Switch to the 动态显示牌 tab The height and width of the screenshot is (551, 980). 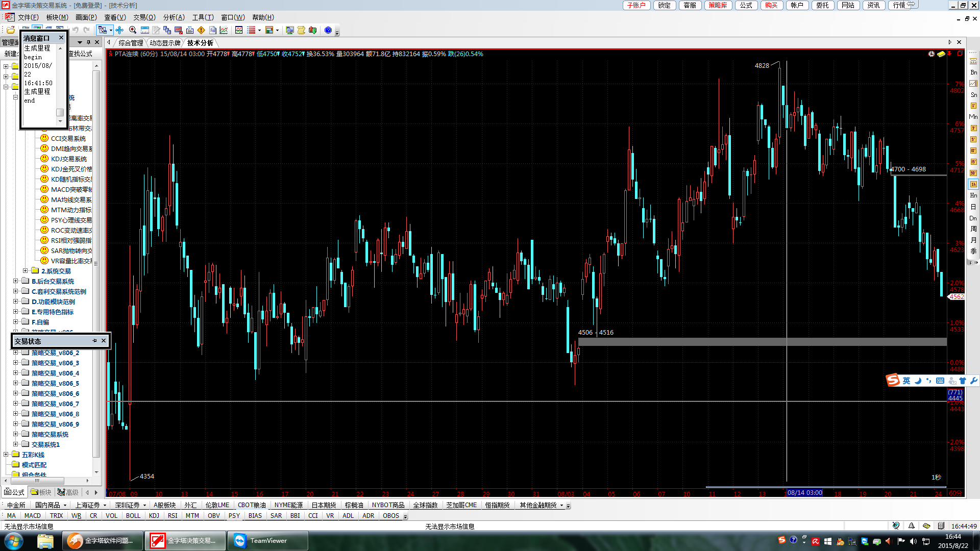[x=165, y=43]
